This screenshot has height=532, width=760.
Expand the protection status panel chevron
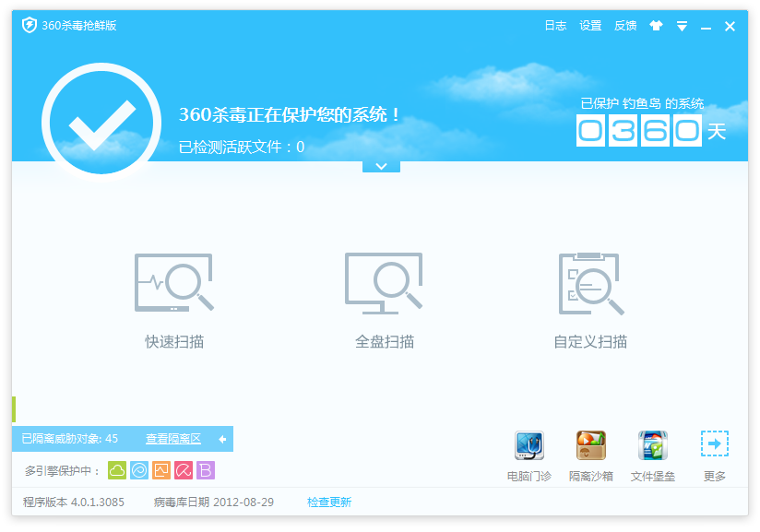coord(381,166)
